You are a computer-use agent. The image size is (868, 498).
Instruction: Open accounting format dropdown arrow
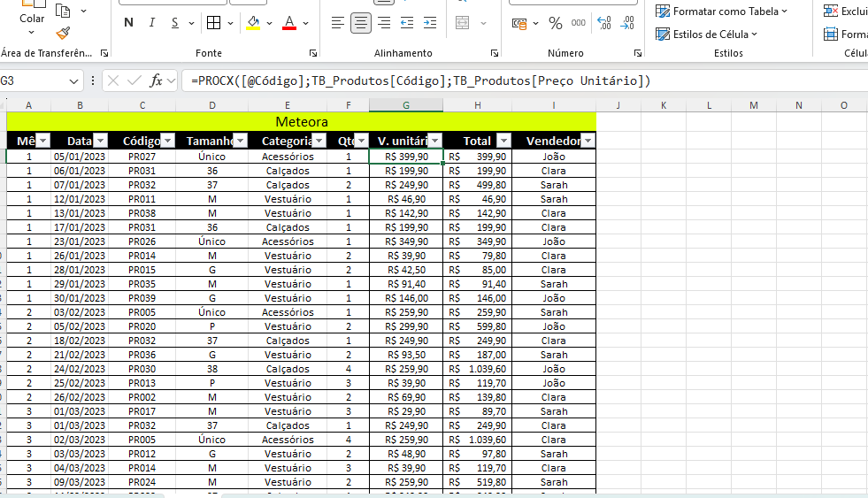pos(535,23)
